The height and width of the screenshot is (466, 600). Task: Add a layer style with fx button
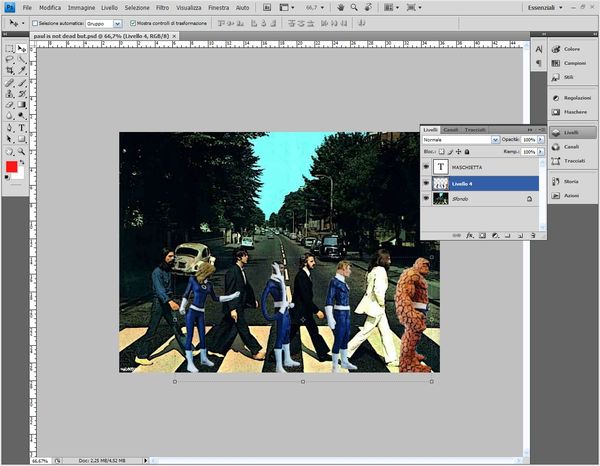click(470, 236)
